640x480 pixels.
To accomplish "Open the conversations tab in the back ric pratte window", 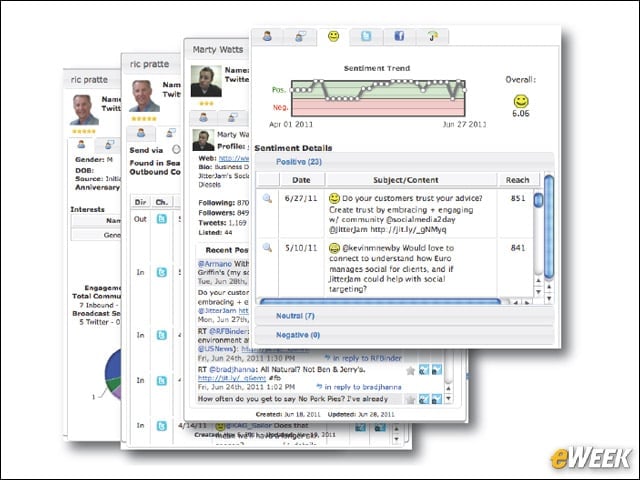I will click(x=109, y=144).
